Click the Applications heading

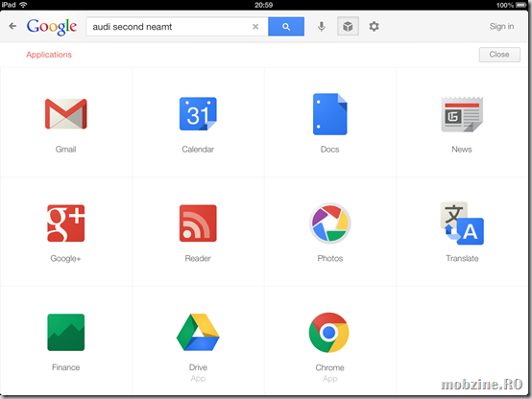(49, 55)
